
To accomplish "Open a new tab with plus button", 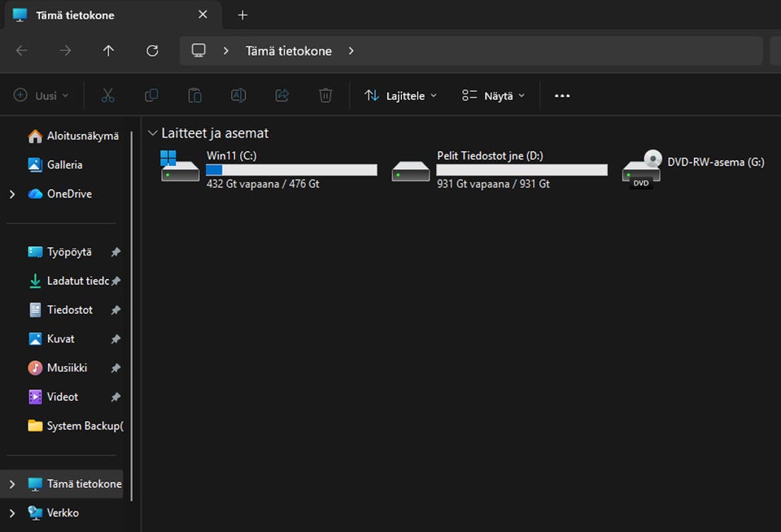I will click(242, 15).
